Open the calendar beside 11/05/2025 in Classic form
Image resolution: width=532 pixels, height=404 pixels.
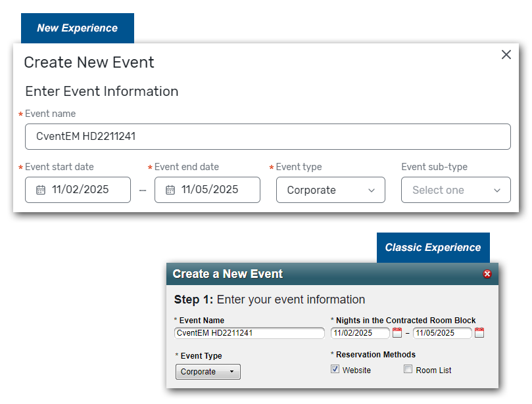click(479, 333)
